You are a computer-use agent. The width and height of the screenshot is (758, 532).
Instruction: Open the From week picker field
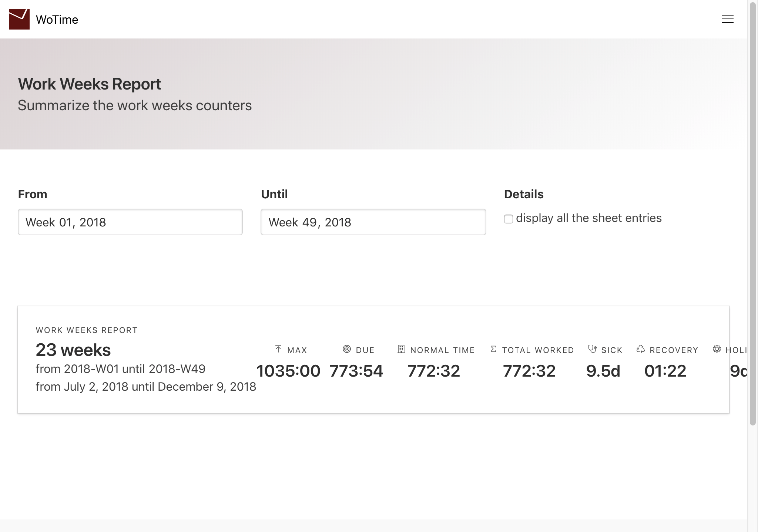130,222
